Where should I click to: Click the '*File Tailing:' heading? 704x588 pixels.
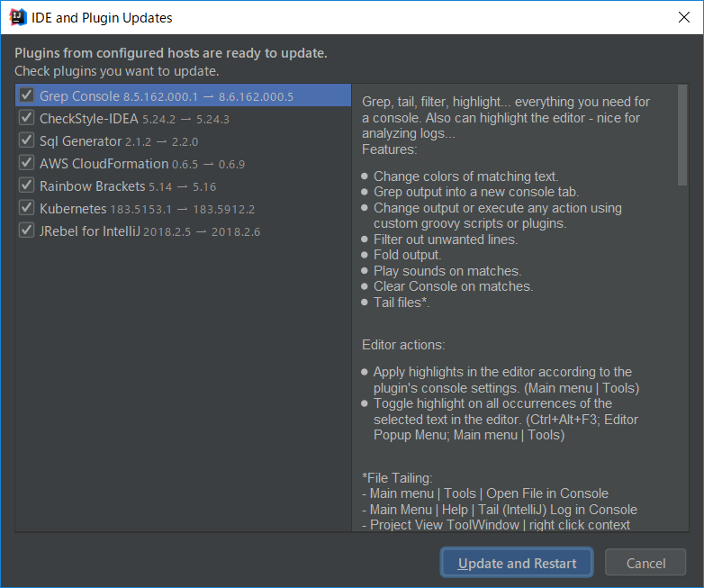(x=397, y=478)
